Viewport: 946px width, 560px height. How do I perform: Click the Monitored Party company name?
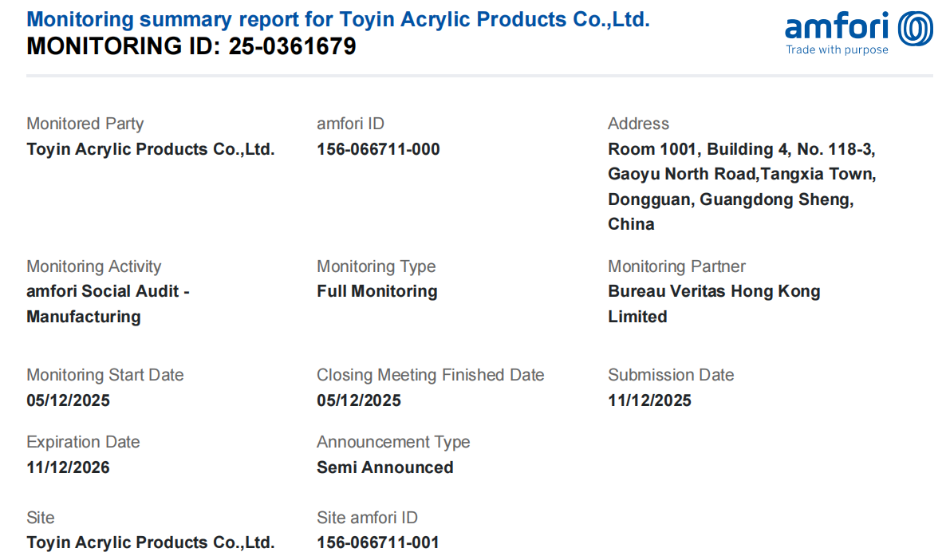tap(151, 149)
